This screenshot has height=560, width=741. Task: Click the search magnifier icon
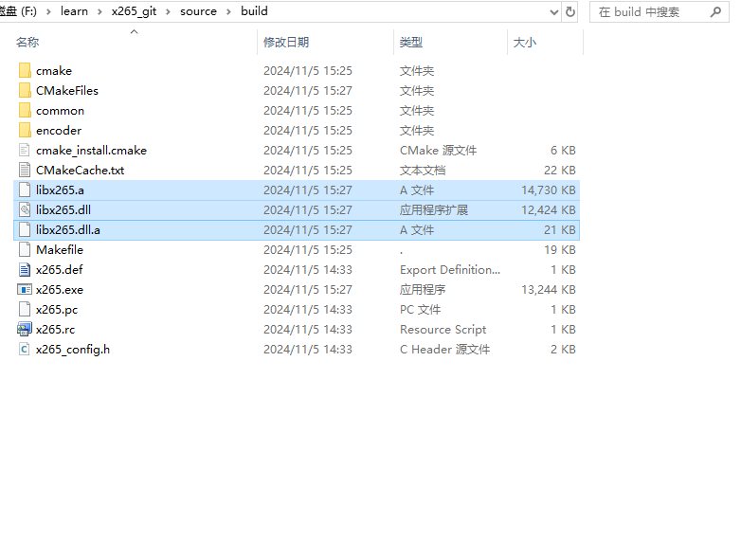[x=716, y=11]
